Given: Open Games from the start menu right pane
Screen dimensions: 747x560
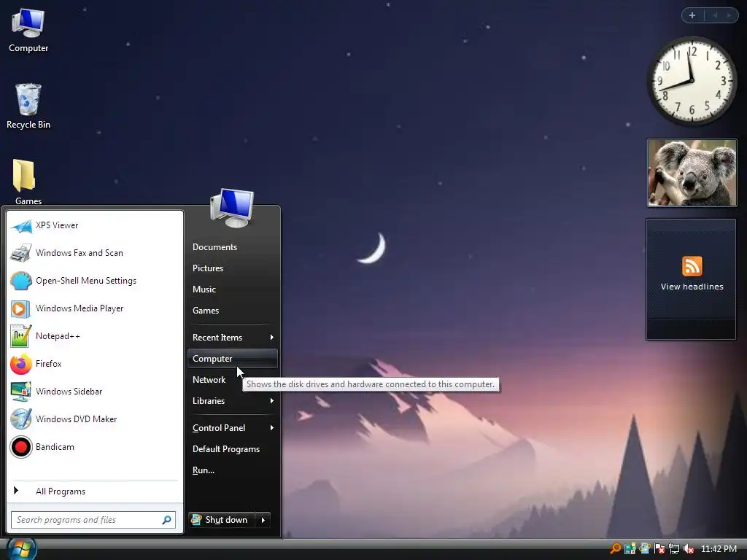Looking at the screenshot, I should pyautogui.click(x=233, y=311).
